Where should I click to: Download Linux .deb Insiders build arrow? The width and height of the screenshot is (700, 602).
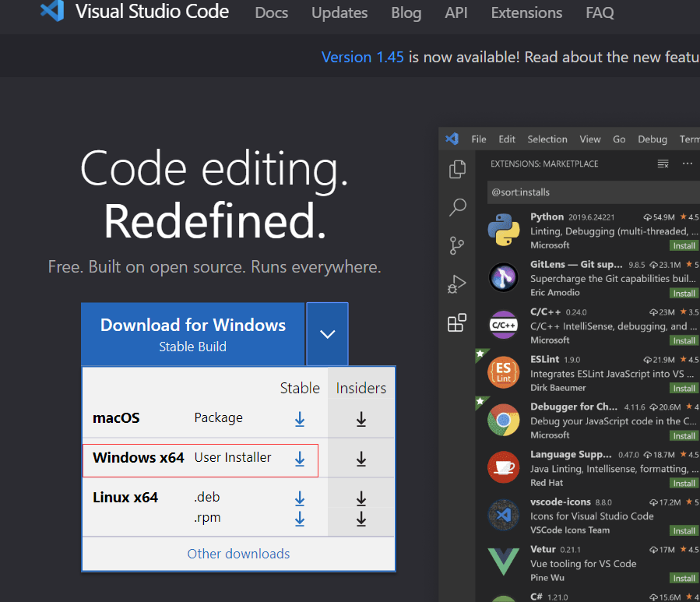pyautogui.click(x=361, y=498)
